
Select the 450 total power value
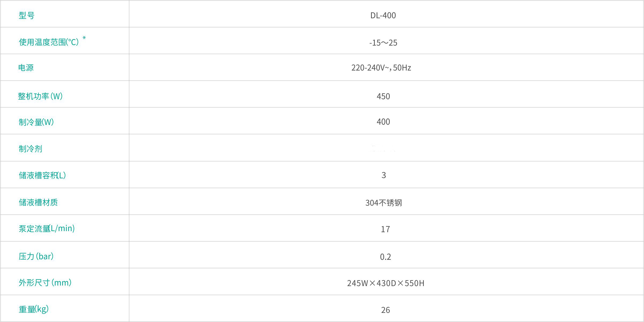[383, 96]
